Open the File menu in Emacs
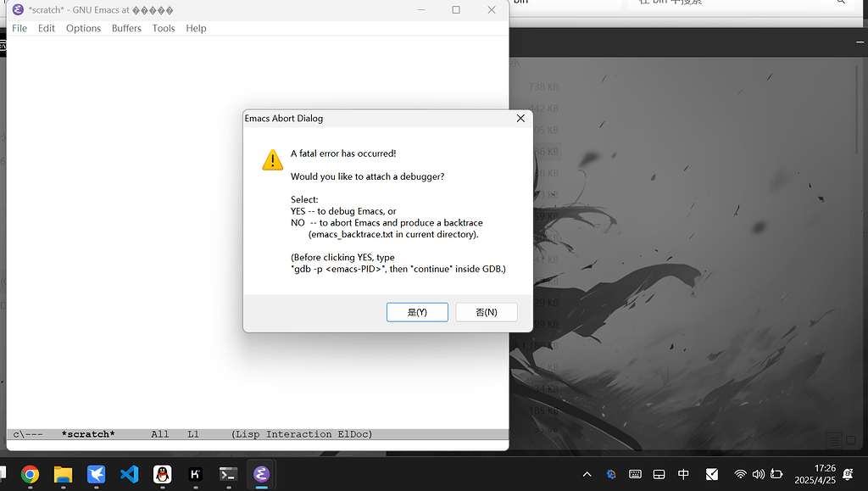This screenshot has width=868, height=491. [x=19, y=28]
